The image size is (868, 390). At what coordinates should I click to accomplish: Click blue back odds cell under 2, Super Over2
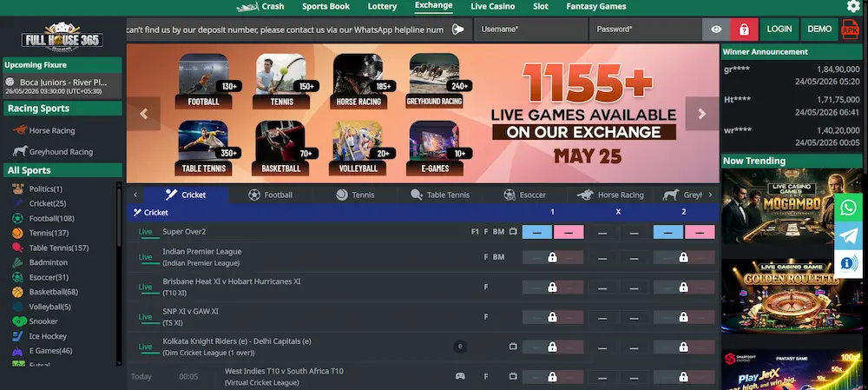point(668,232)
